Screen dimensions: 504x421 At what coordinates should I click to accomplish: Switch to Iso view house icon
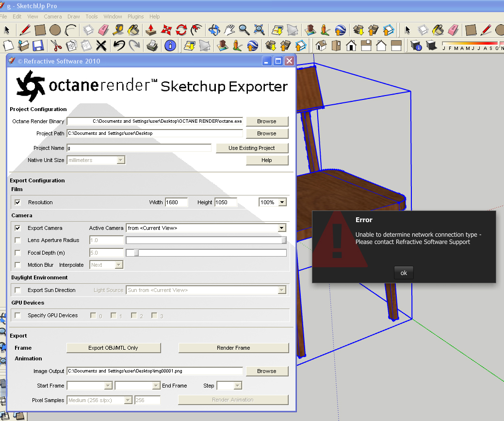click(321, 45)
